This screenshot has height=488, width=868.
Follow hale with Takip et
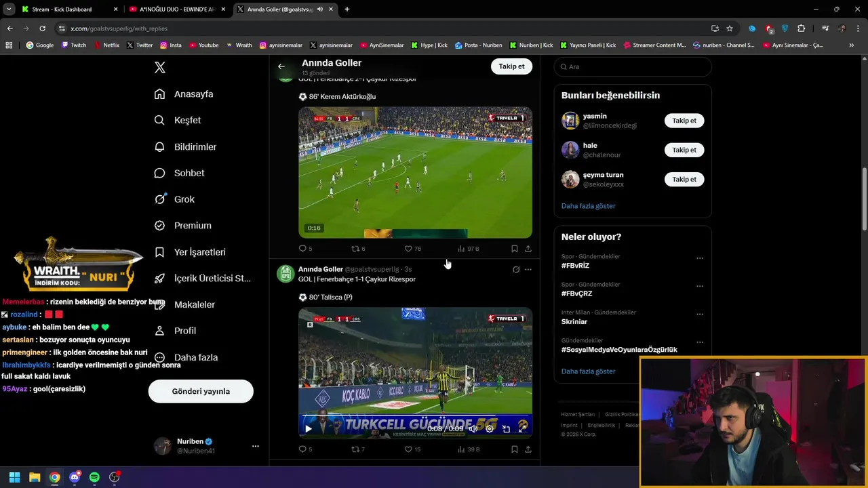(x=684, y=150)
